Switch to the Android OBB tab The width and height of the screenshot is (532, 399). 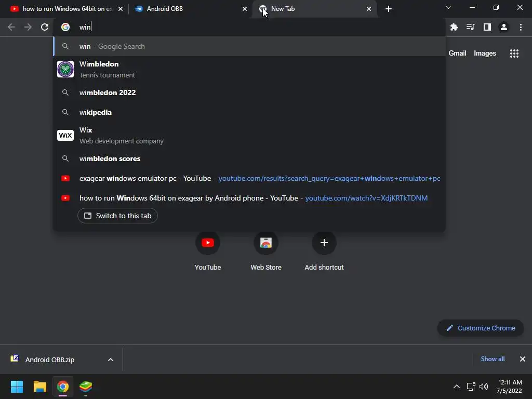[190, 9]
